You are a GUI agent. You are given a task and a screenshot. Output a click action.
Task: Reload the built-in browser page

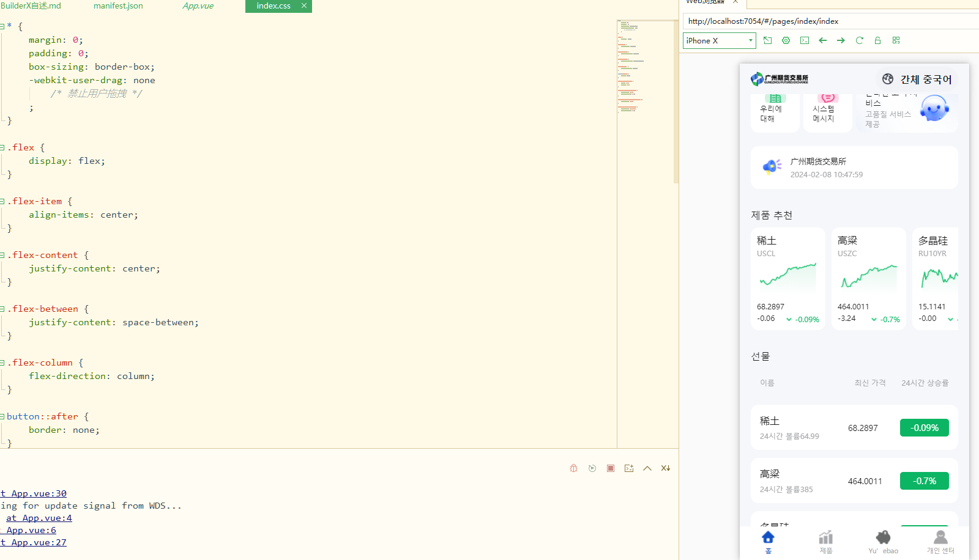[x=859, y=40]
